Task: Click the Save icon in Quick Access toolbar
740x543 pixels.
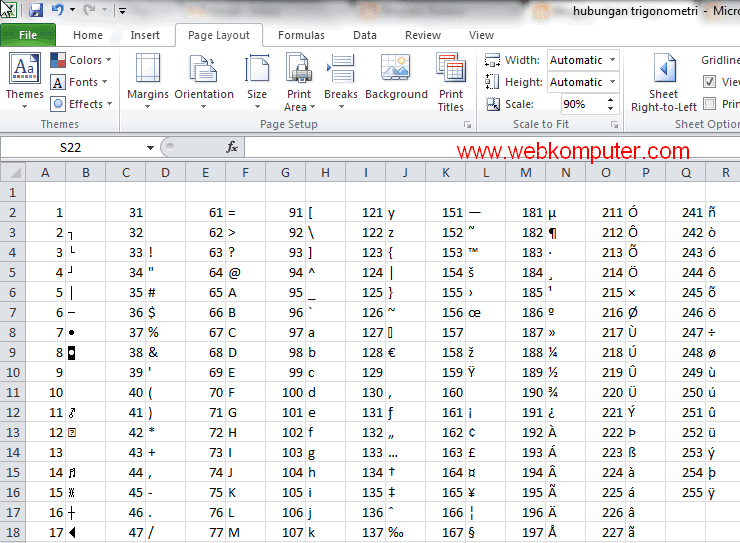Action: (x=36, y=10)
